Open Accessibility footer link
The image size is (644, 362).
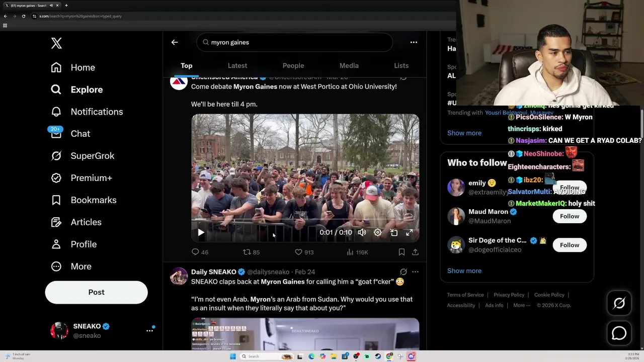(x=461, y=305)
